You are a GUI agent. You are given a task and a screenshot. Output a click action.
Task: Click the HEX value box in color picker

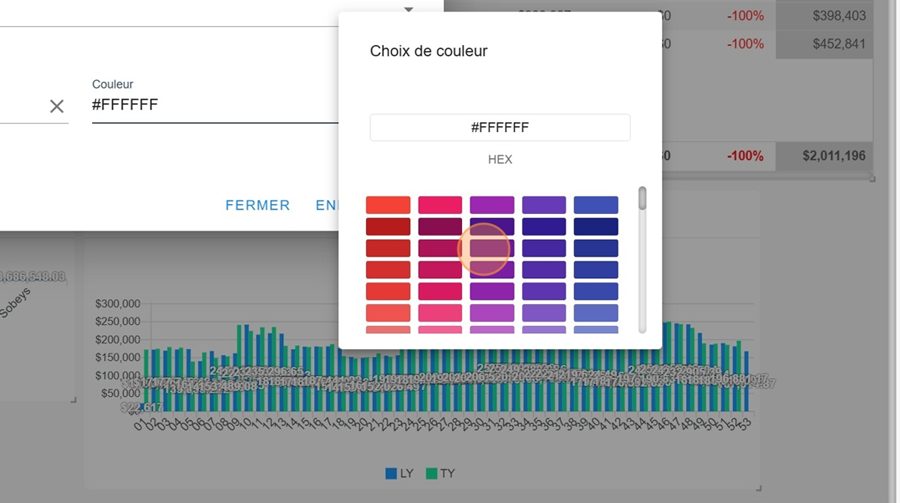click(500, 127)
